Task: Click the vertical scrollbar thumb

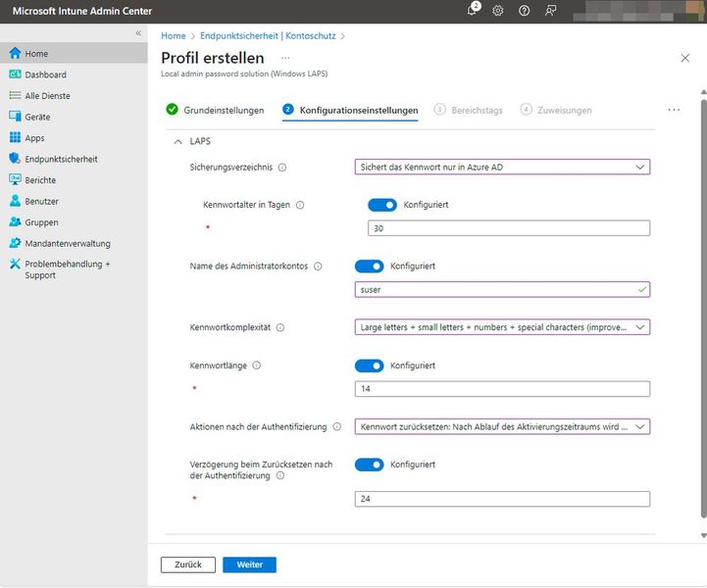Action: (704, 309)
